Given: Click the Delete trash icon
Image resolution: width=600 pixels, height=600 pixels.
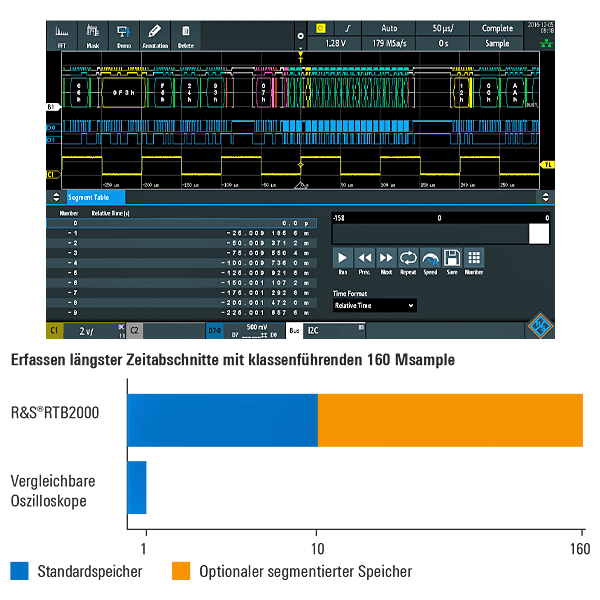Looking at the screenshot, I should 186,36.
